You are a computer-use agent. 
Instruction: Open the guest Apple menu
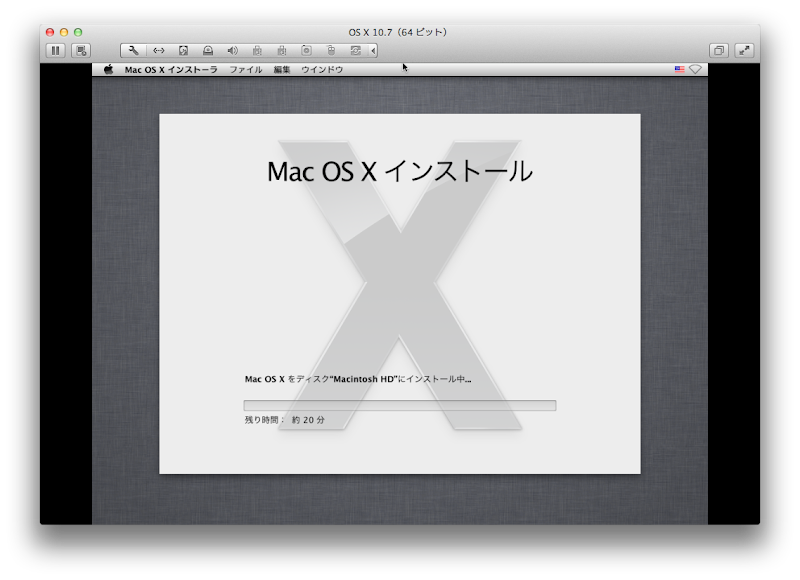[108, 69]
